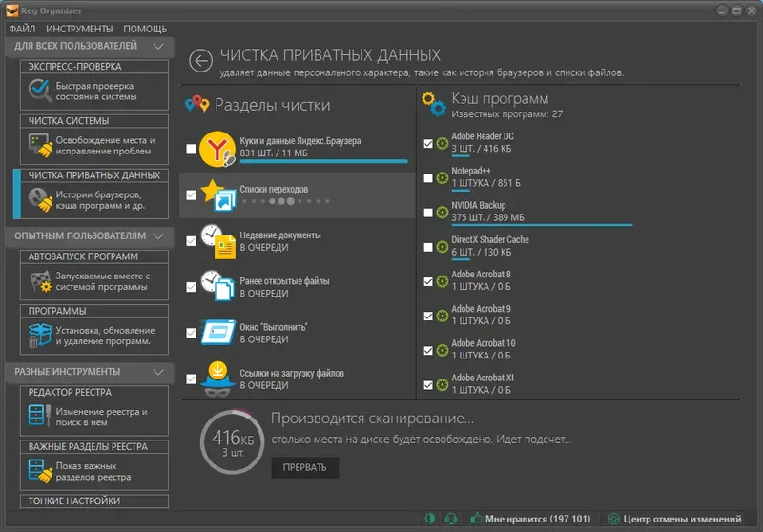Click the programs install box icon

coord(40,336)
